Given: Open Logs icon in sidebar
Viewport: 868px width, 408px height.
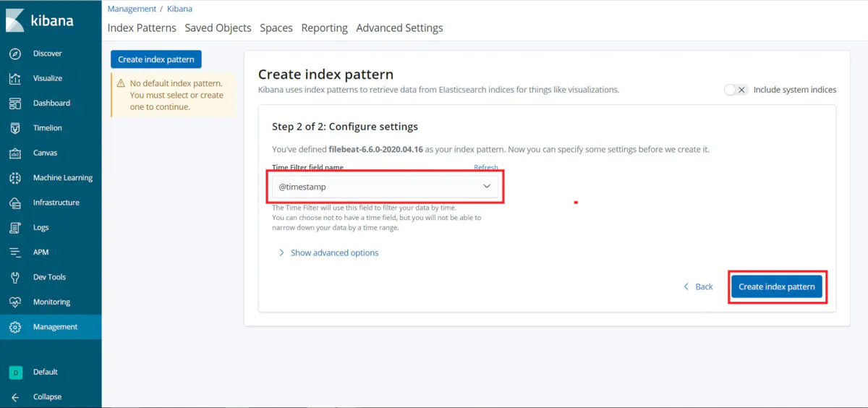Looking at the screenshot, I should tap(15, 227).
